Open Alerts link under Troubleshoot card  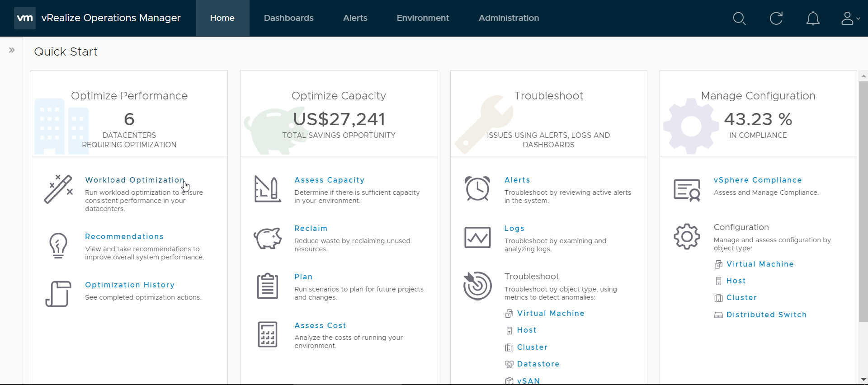[517, 180]
